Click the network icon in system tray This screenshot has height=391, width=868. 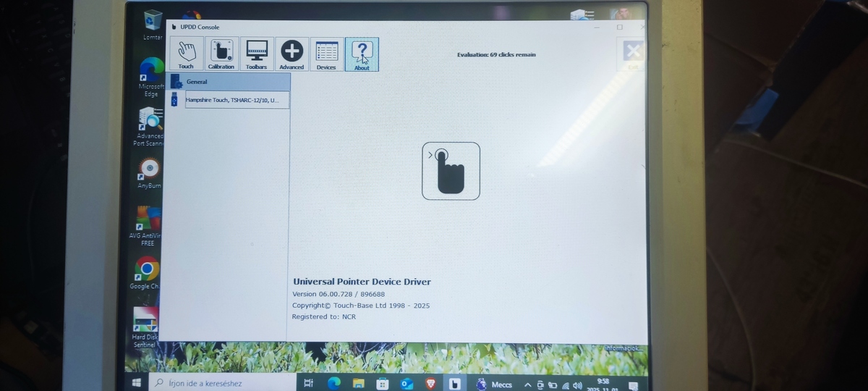[565, 385]
